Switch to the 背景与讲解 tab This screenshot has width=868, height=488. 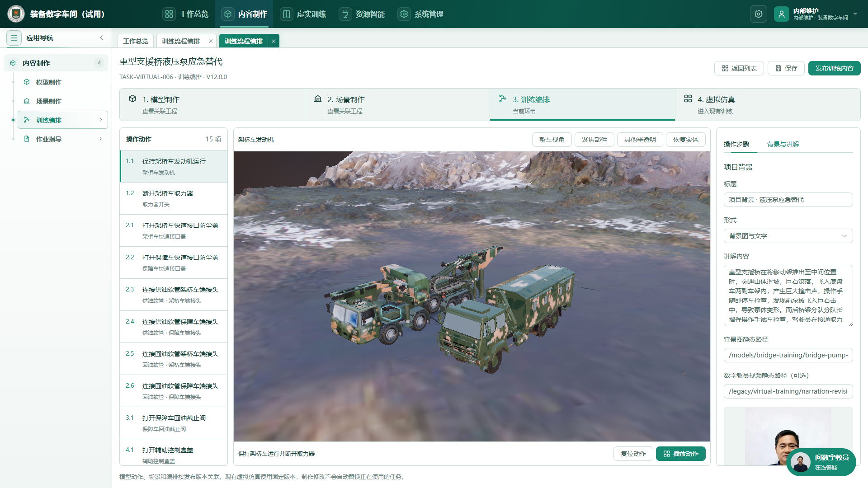[x=783, y=144]
